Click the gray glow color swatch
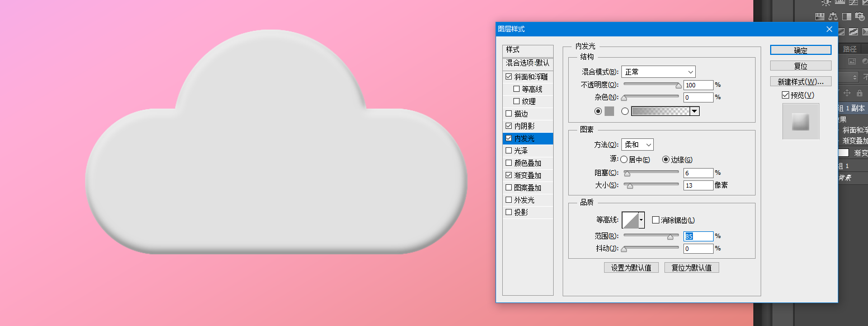 pos(609,111)
